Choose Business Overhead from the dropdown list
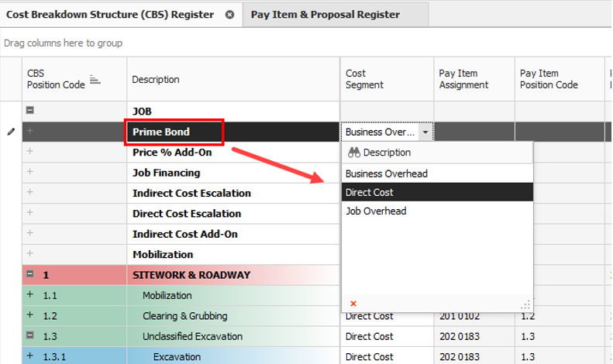Viewport: 613px width, 364px height. (x=437, y=173)
